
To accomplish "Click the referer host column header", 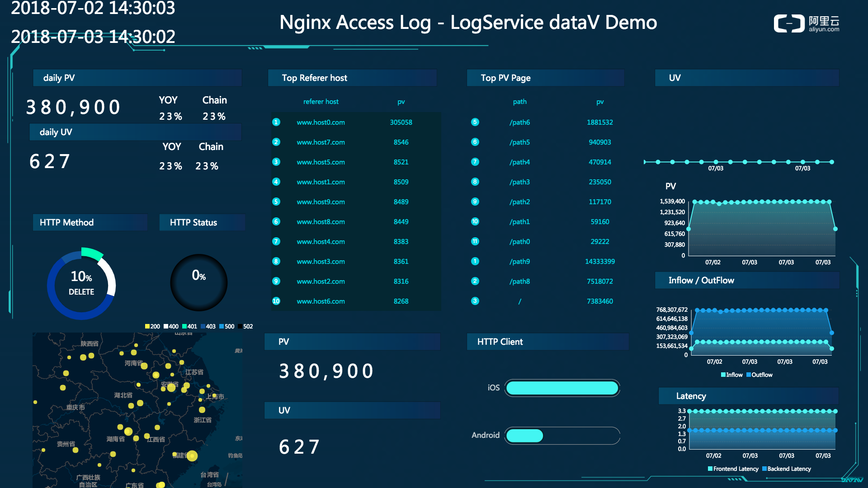I will tap(321, 102).
